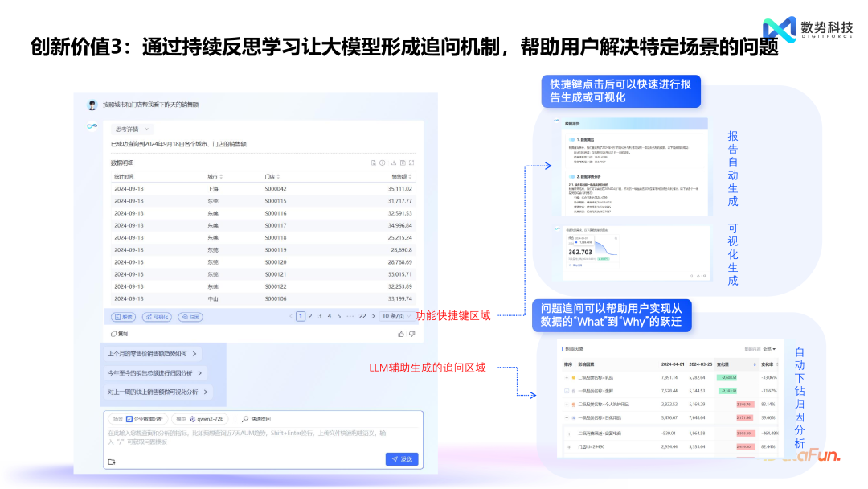Click the 28,690.8 sales value
The width and height of the screenshot is (868, 489).
coord(402,250)
